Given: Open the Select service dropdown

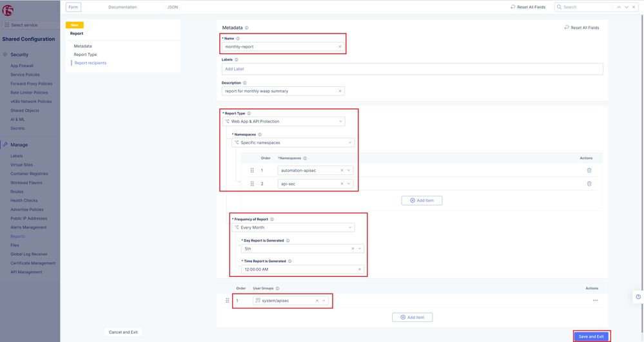Looking at the screenshot, I should click(x=30, y=25).
